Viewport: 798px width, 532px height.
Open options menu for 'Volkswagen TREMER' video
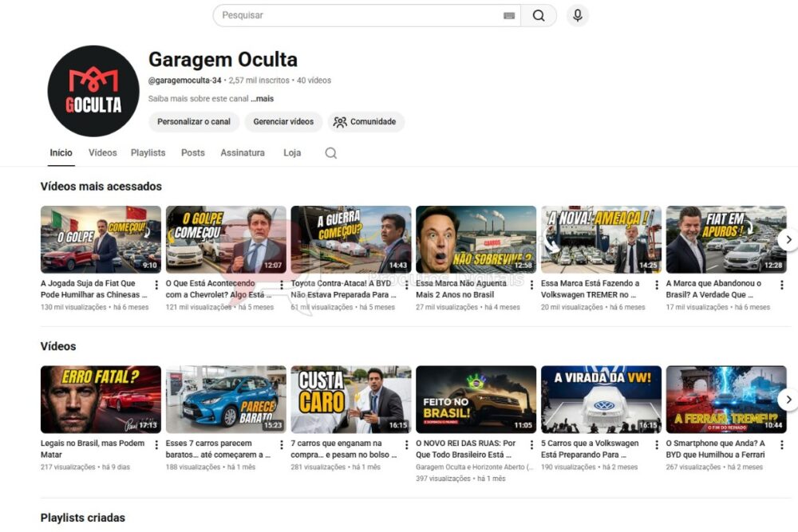coord(657,285)
